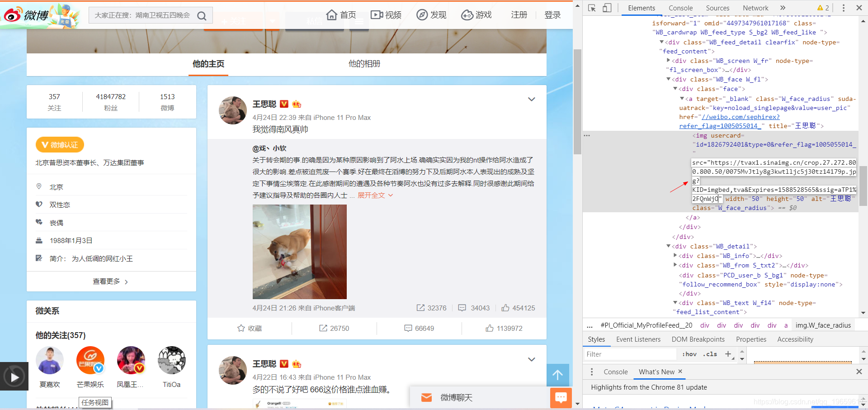Open the Event Listeners tab
This screenshot has height=410, width=868.
click(638, 339)
